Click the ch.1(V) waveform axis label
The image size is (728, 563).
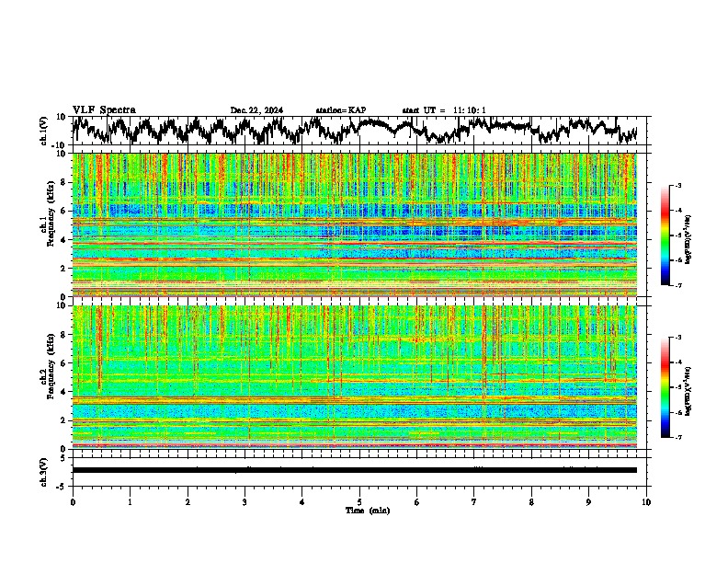point(44,131)
